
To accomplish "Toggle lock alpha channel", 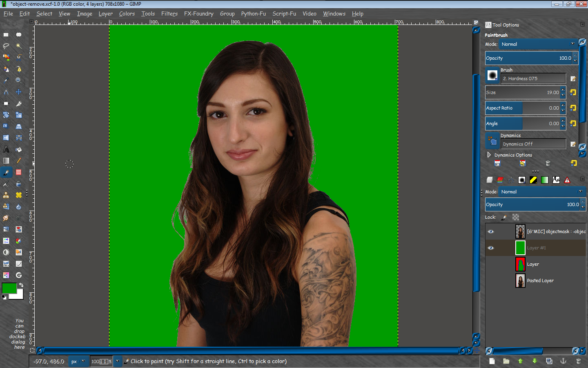I will click(516, 218).
